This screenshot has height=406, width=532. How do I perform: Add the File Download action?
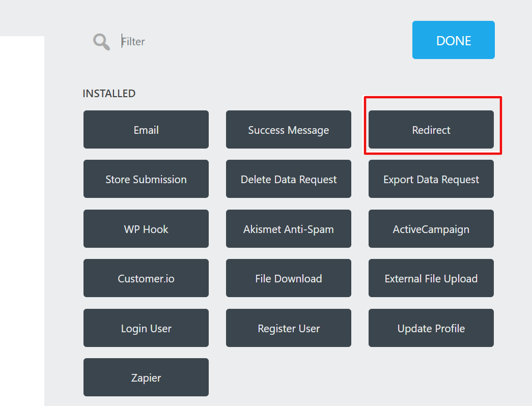(289, 278)
